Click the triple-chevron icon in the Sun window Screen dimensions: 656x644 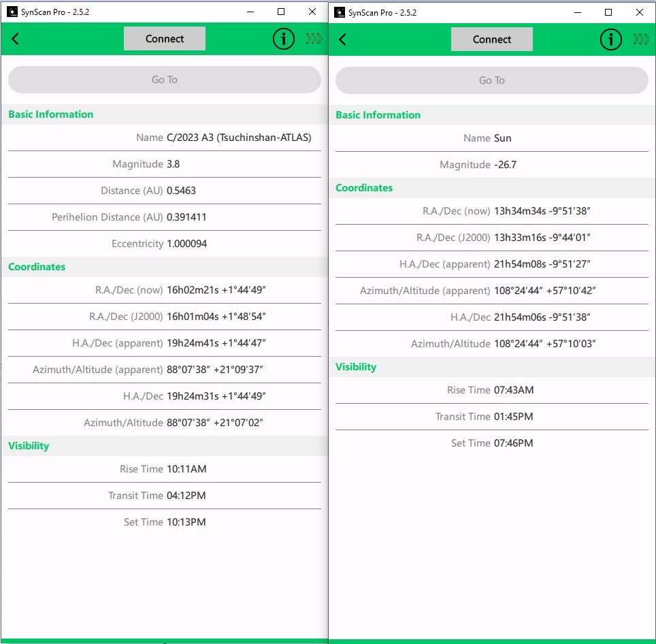click(641, 39)
